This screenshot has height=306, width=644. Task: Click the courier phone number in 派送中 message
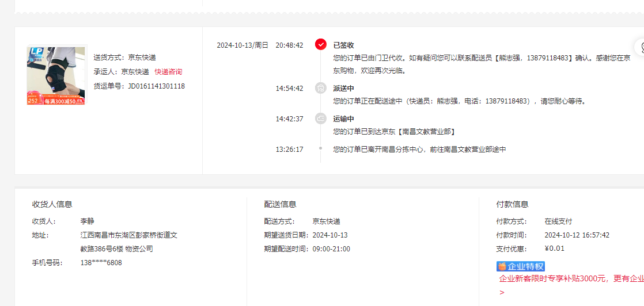[x=506, y=101]
